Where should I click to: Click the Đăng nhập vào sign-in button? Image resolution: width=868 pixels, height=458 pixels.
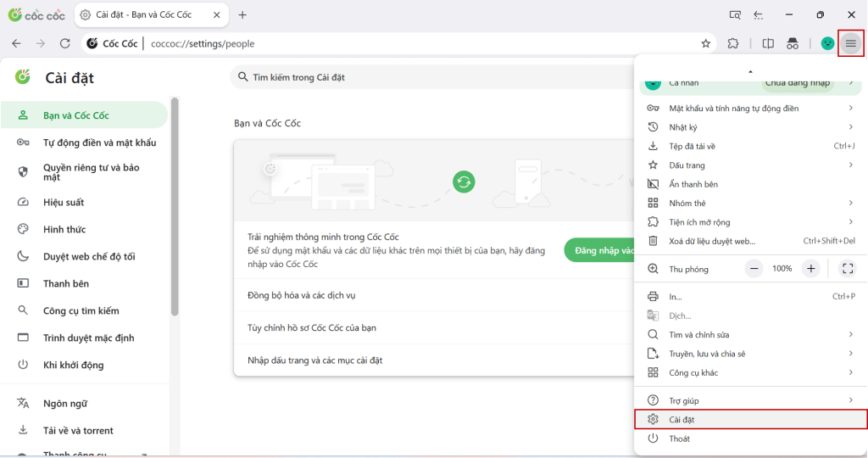(x=599, y=250)
